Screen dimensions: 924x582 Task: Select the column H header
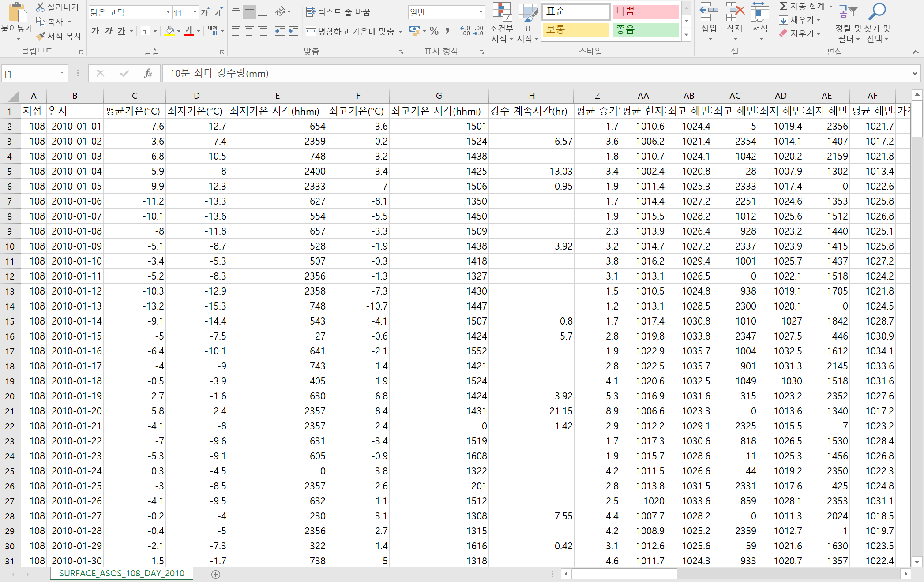pyautogui.click(x=531, y=96)
